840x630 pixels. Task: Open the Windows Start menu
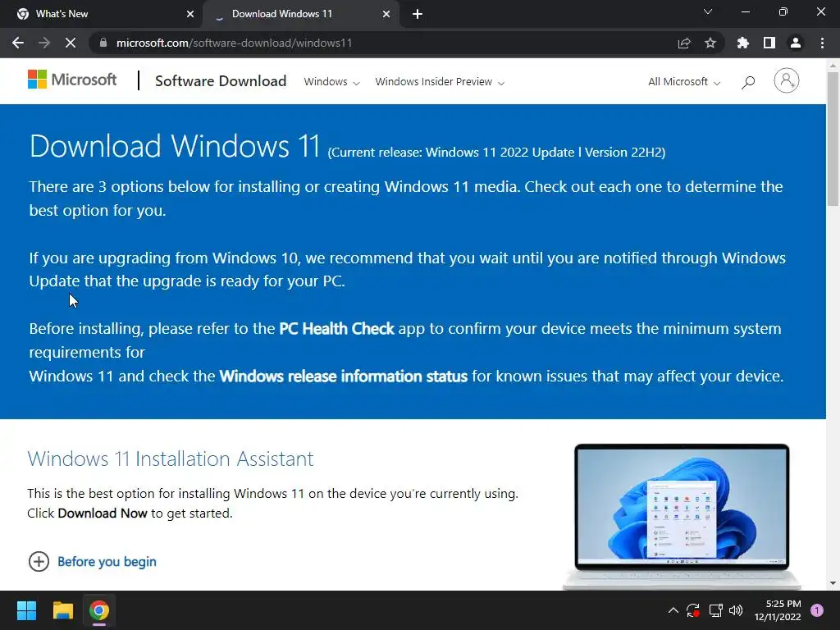click(26, 610)
